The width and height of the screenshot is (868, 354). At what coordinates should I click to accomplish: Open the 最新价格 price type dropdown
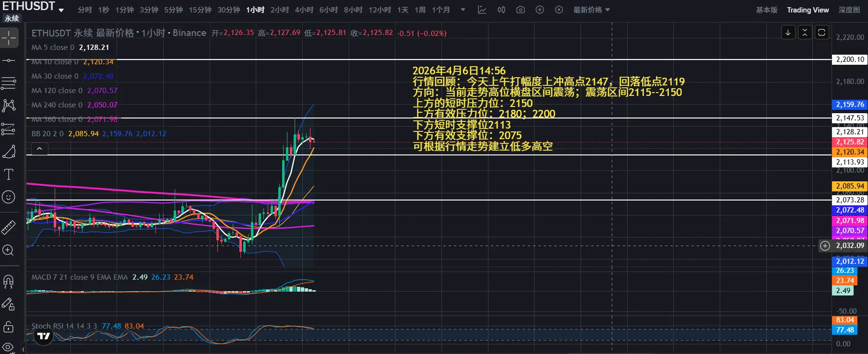click(592, 10)
